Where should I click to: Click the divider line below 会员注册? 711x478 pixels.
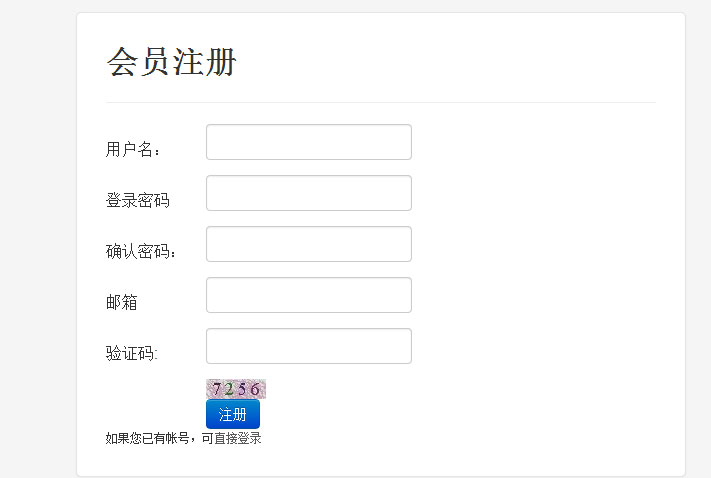point(380,102)
